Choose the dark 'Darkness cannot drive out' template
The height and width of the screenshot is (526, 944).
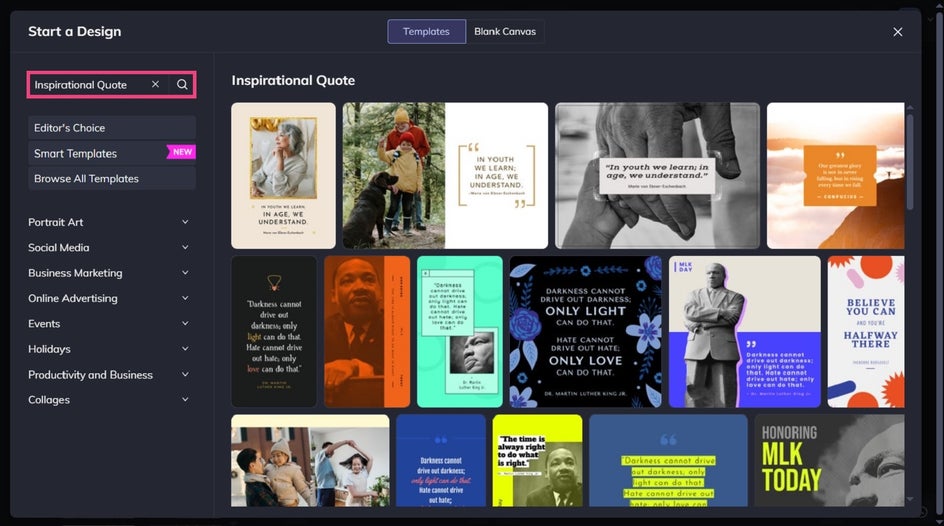point(274,332)
